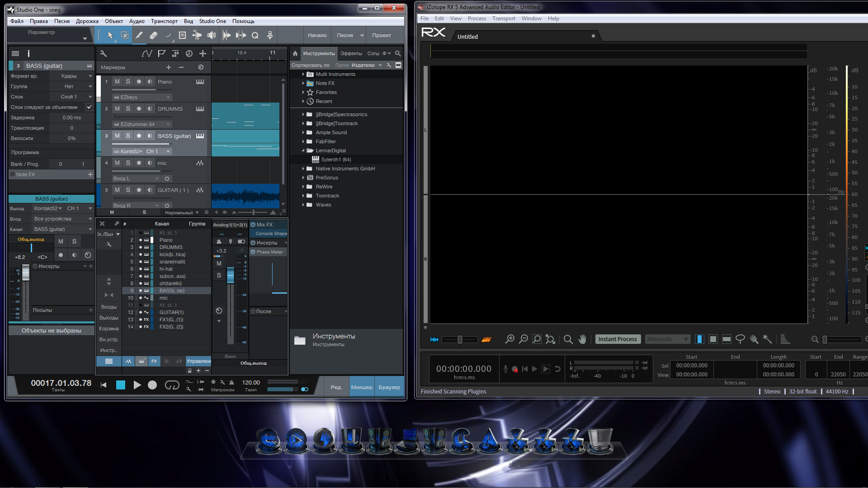
Task: Toggle 'Слои следуют за объектами' checkbox
Action: point(90,107)
